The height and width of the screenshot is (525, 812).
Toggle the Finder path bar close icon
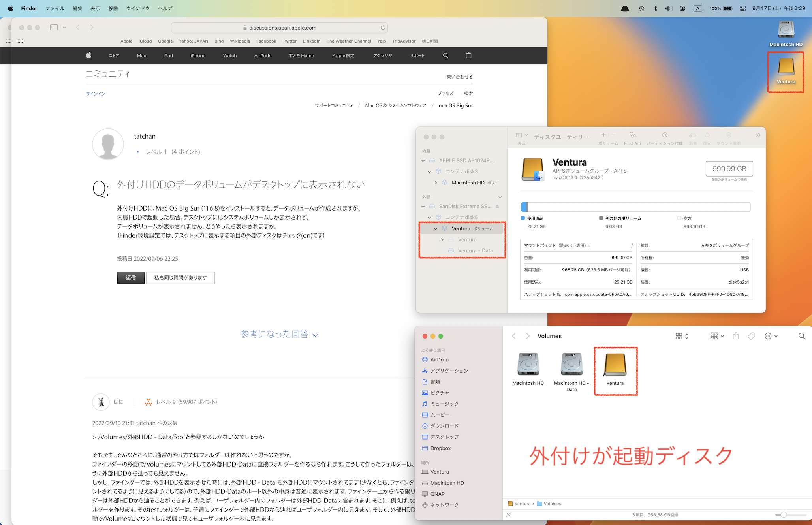509,515
